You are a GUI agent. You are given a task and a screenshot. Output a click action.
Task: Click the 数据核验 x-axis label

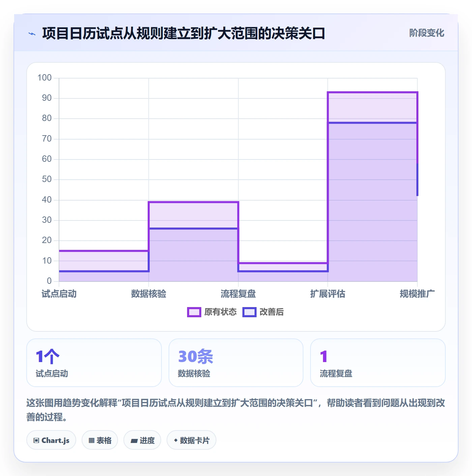[149, 294]
